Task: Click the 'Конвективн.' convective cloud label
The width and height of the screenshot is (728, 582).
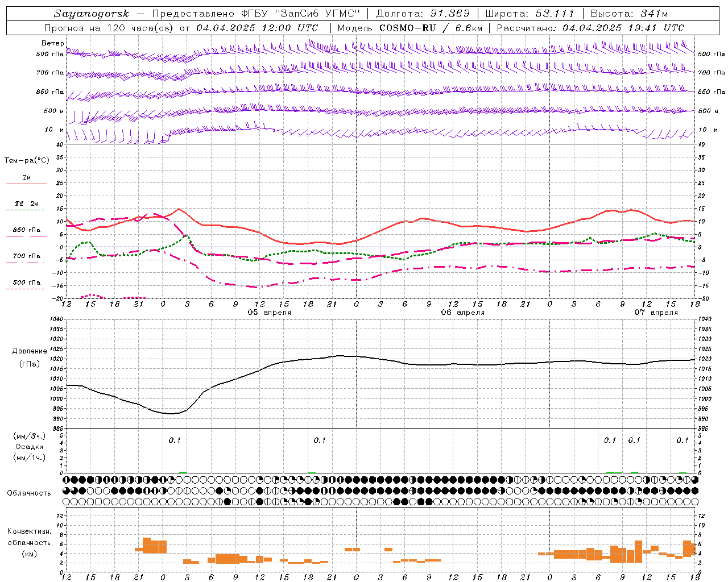Action: pyautogui.click(x=30, y=531)
